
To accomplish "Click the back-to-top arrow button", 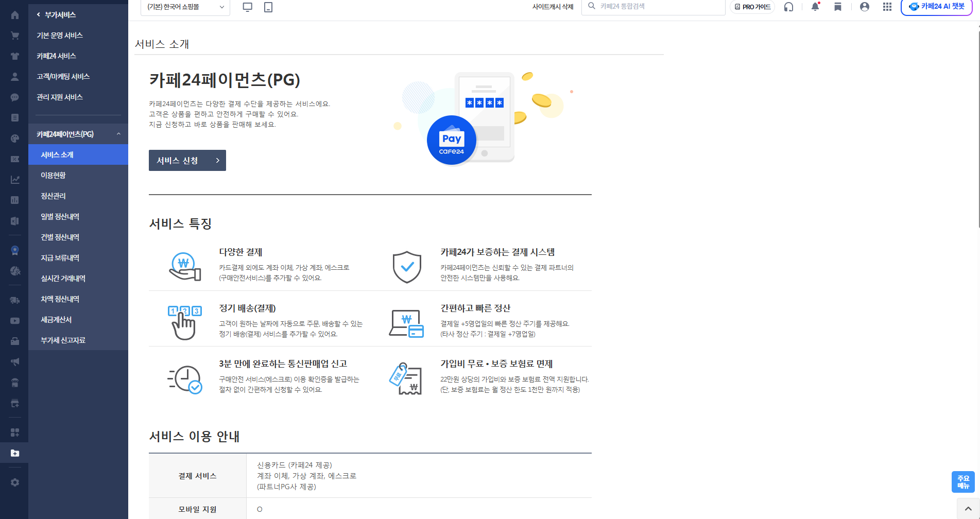I will tap(968, 509).
